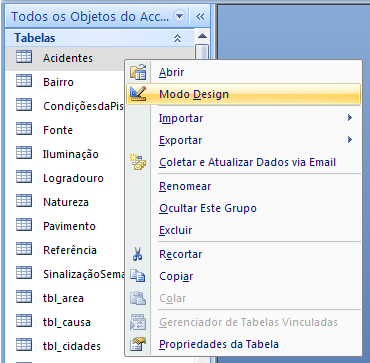Viewport: 370px width, 363px height.
Task: Collapse the navigation pane shutter button
Action: [x=200, y=16]
